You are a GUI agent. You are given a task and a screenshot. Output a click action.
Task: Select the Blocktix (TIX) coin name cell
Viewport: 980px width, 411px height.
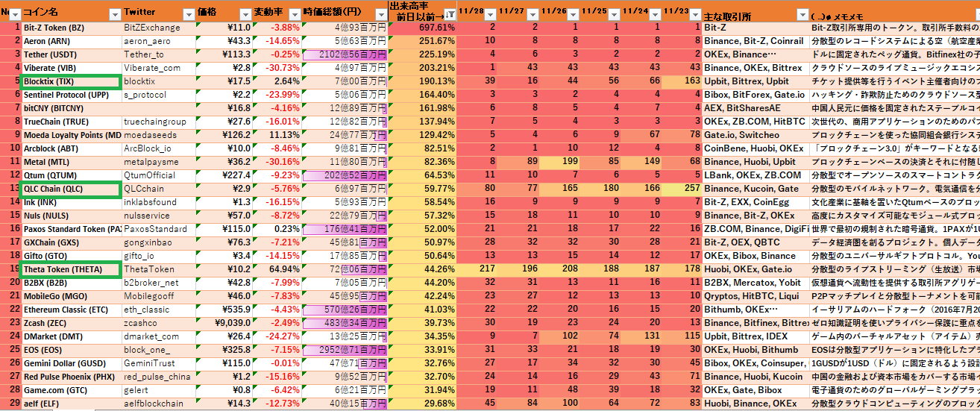(x=71, y=81)
